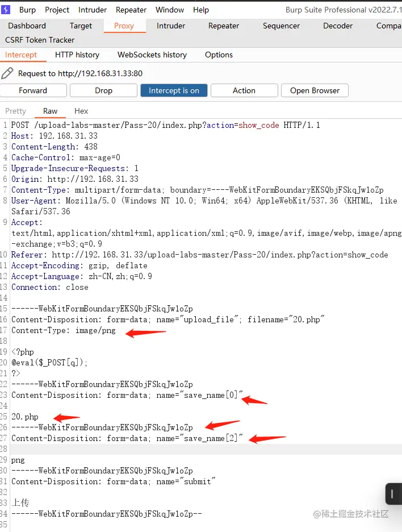Click the save_name[2] Content-Disposition line
Image resolution: width=402 pixels, height=532 pixels.
pyautogui.click(x=127, y=438)
